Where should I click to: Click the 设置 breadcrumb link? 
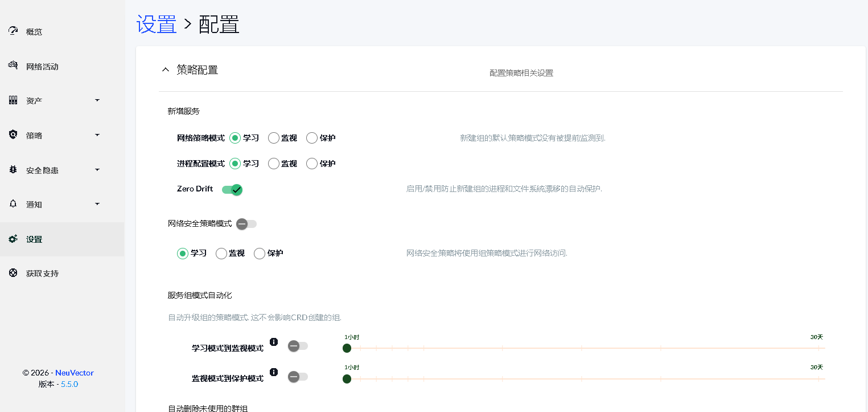(x=157, y=25)
